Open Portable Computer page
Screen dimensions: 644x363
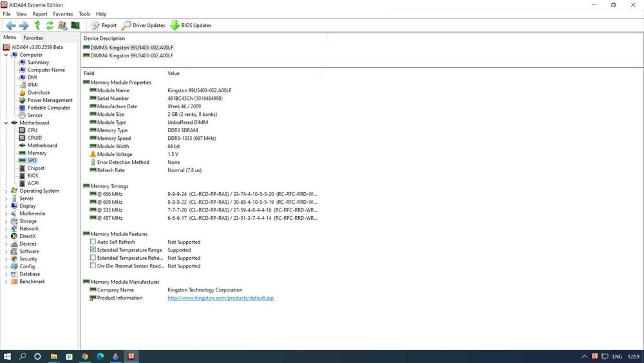[48, 108]
